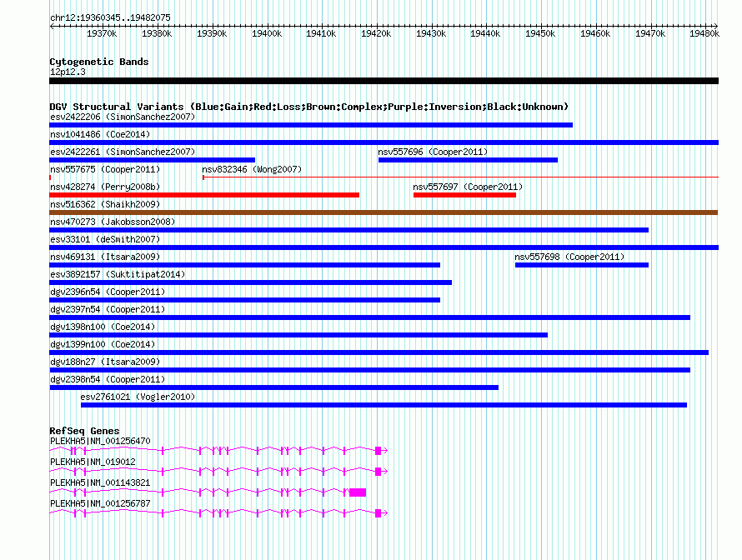Click the 19480k ruler position
Screen dimensions: 742x560
click(704, 33)
